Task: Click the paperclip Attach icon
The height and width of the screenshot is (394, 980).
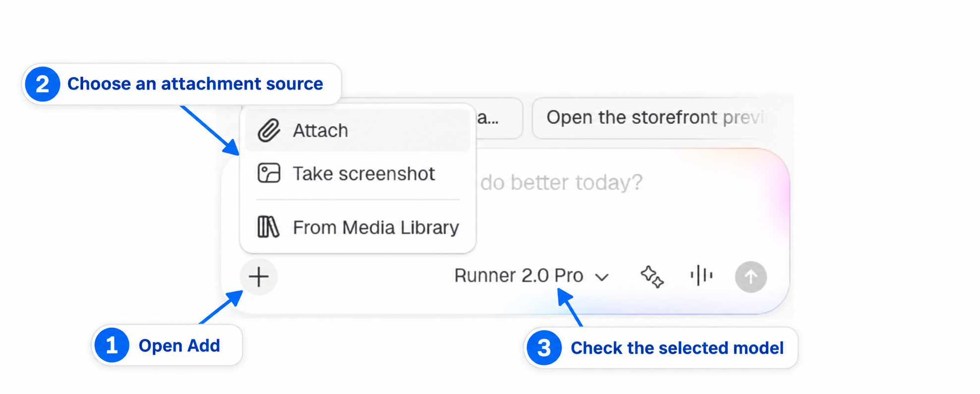Action: 269,130
